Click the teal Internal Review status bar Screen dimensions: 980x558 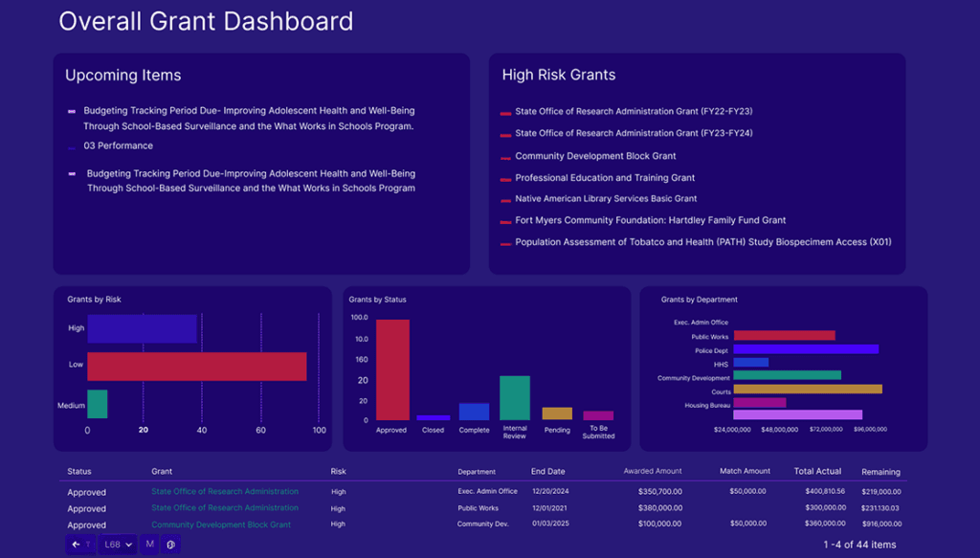[514, 397]
